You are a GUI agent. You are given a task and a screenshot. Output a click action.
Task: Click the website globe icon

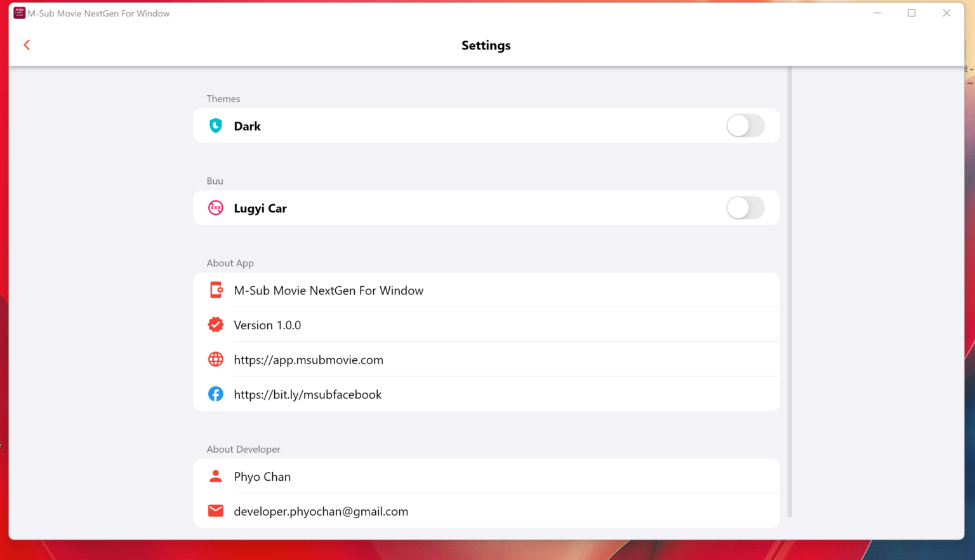pyautogui.click(x=216, y=360)
